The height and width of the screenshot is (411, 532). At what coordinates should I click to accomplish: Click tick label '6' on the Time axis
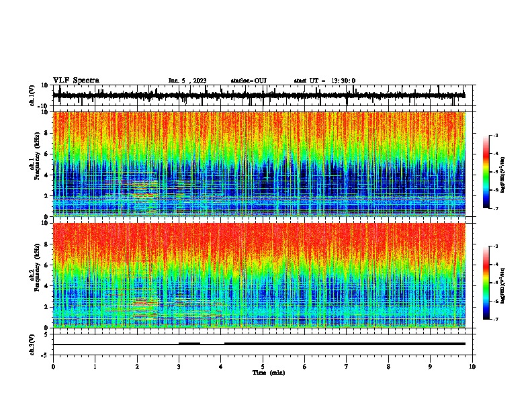coord(305,367)
